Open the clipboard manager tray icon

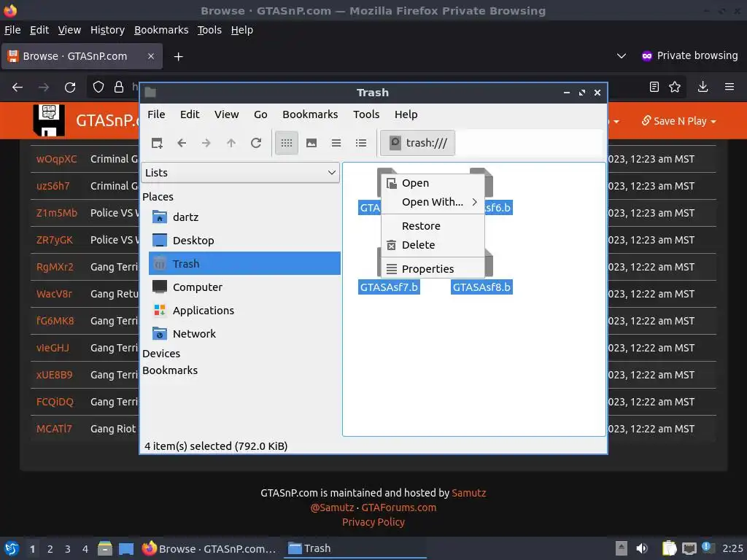coord(670,548)
